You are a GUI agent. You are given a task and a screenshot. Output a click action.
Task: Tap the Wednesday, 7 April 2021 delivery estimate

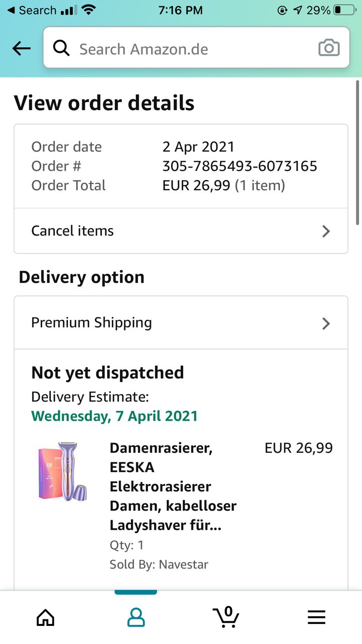coord(114,416)
